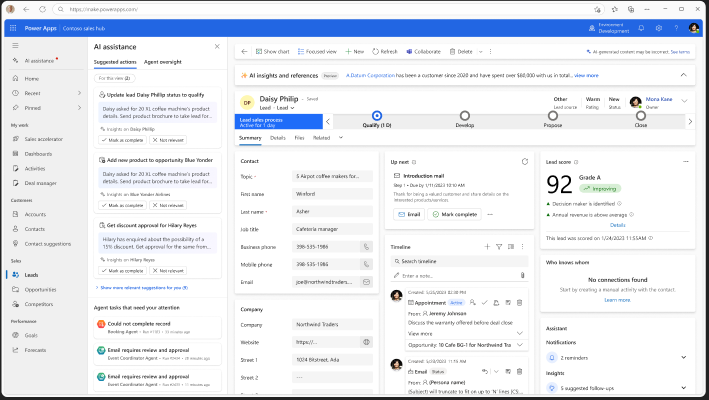The height and width of the screenshot is (400, 709).
Task: Open Sales accelerator in navigation
Action: [43, 139]
